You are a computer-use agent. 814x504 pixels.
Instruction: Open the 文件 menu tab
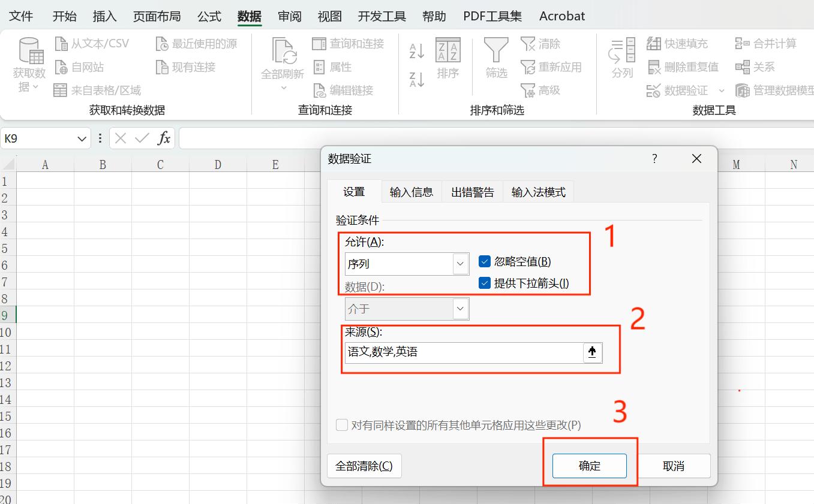point(21,16)
